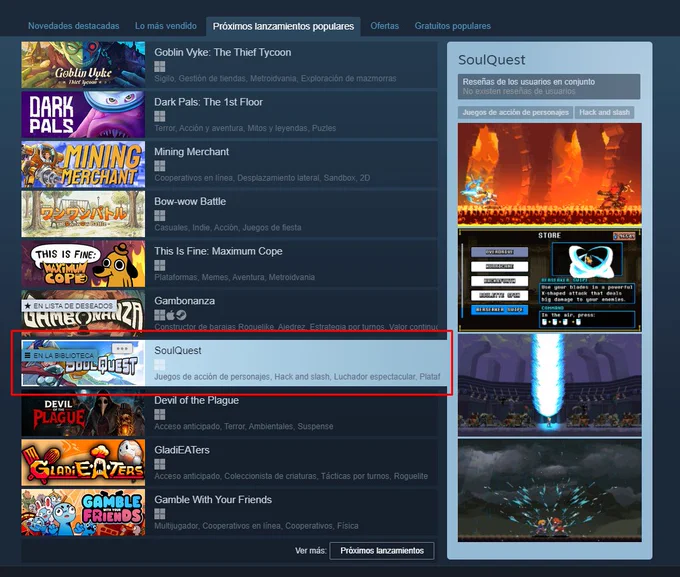
Task: Open the Lo más vendido tab
Action: (x=166, y=26)
